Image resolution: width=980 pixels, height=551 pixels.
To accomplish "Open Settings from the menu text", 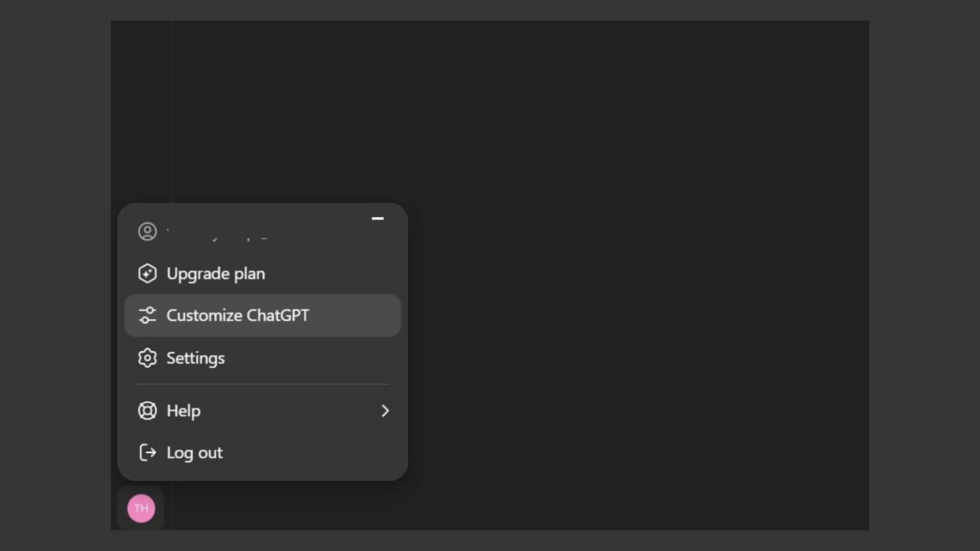I will click(196, 358).
